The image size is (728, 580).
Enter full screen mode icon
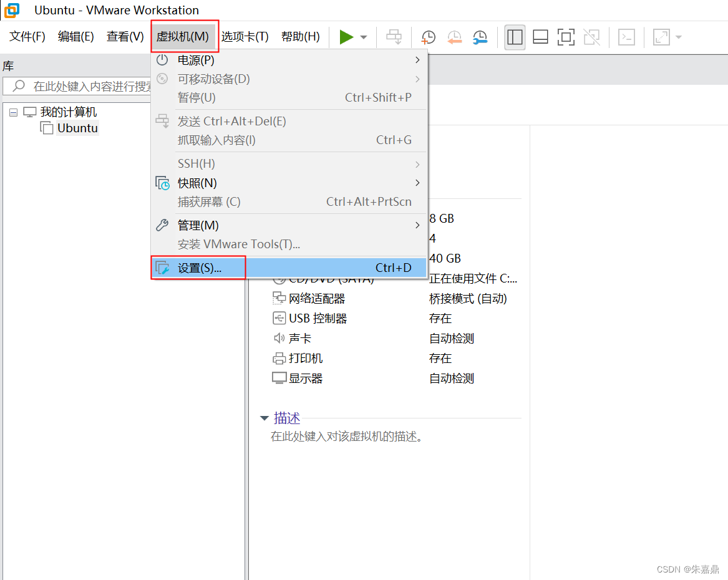coord(566,37)
